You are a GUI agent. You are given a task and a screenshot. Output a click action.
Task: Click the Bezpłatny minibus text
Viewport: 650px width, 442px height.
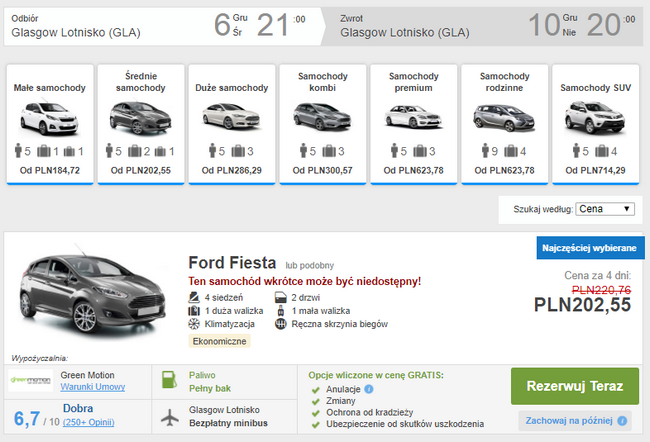228,423
